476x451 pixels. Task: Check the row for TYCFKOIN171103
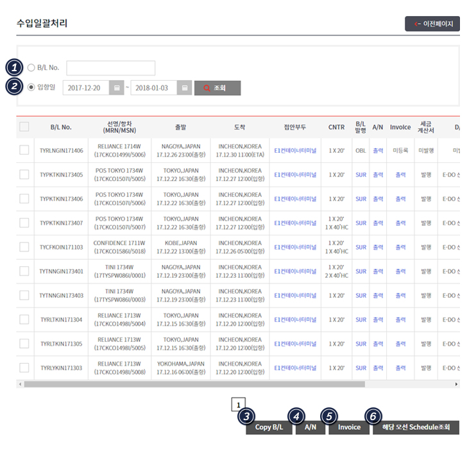[x=24, y=247]
